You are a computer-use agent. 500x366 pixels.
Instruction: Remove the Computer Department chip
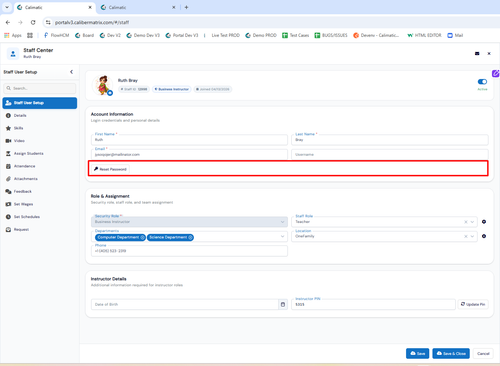[142, 237]
